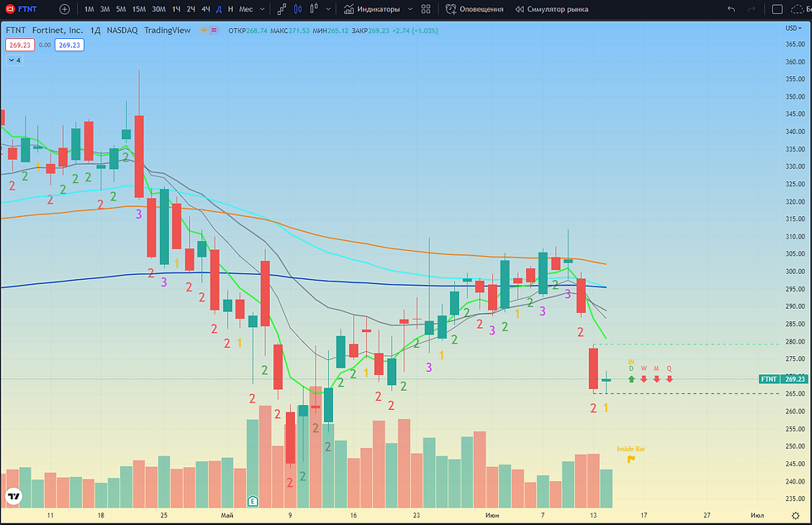The width and height of the screenshot is (812, 525).
Task: Open chart settings gear at bottom-right
Action: tap(795, 515)
